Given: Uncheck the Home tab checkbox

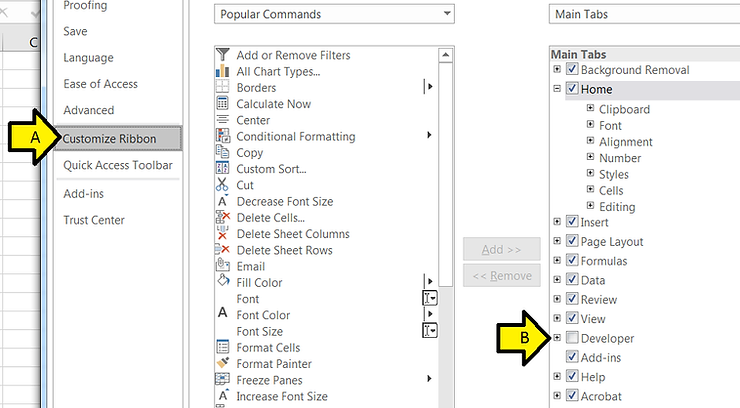Looking at the screenshot, I should pos(572,88).
